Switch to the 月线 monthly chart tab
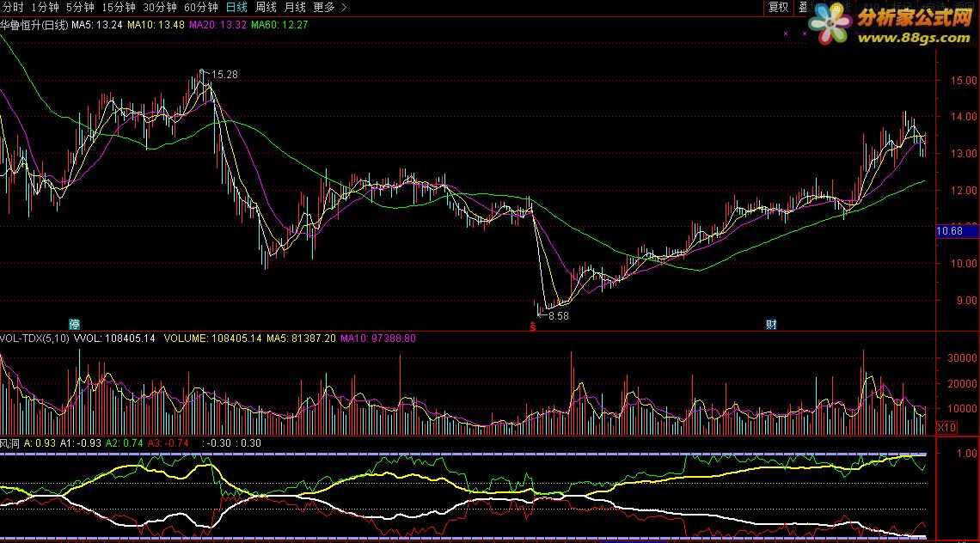 click(295, 8)
